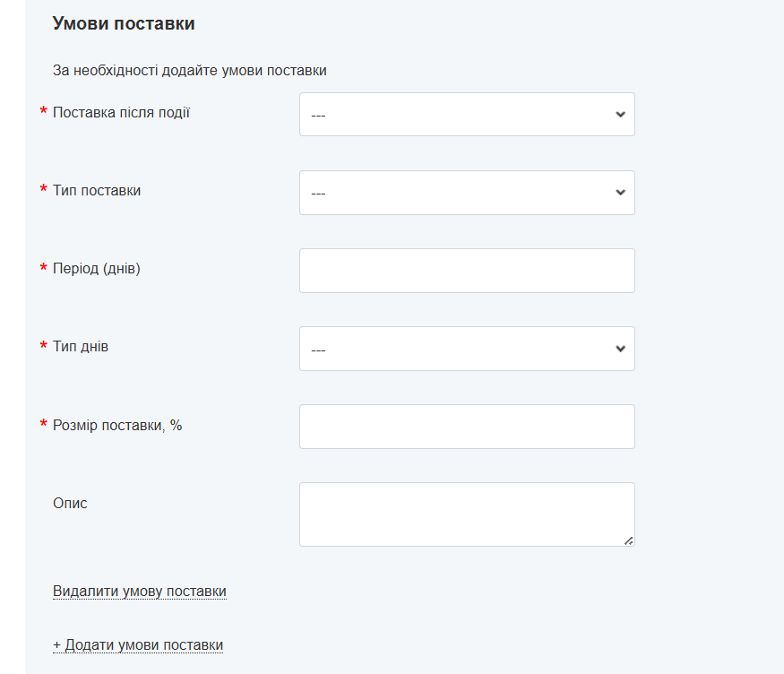The image size is (784, 674).
Task: Click the За необхідності додайте умови поставки hint
Action: [x=189, y=71]
